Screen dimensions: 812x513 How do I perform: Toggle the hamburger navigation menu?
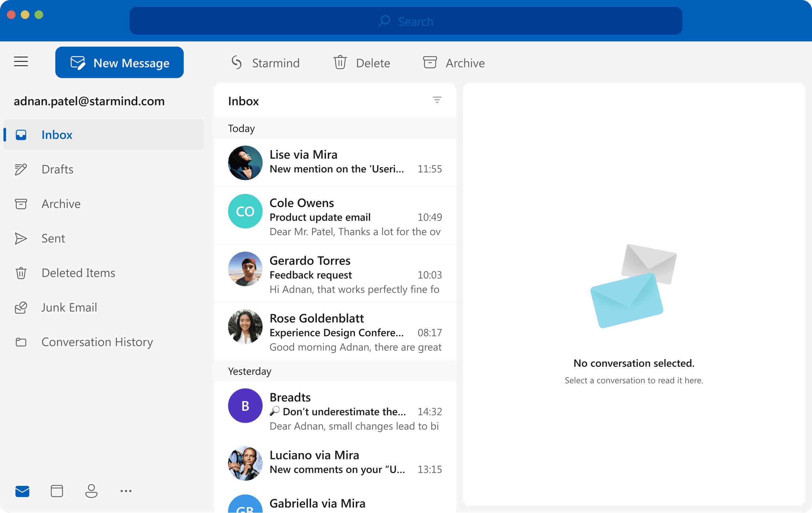(21, 62)
